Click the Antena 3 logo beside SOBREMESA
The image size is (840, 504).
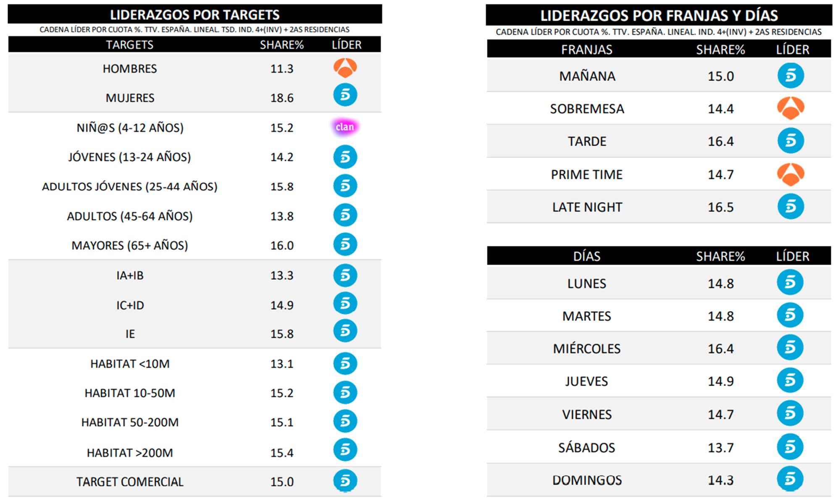pyautogui.click(x=790, y=108)
